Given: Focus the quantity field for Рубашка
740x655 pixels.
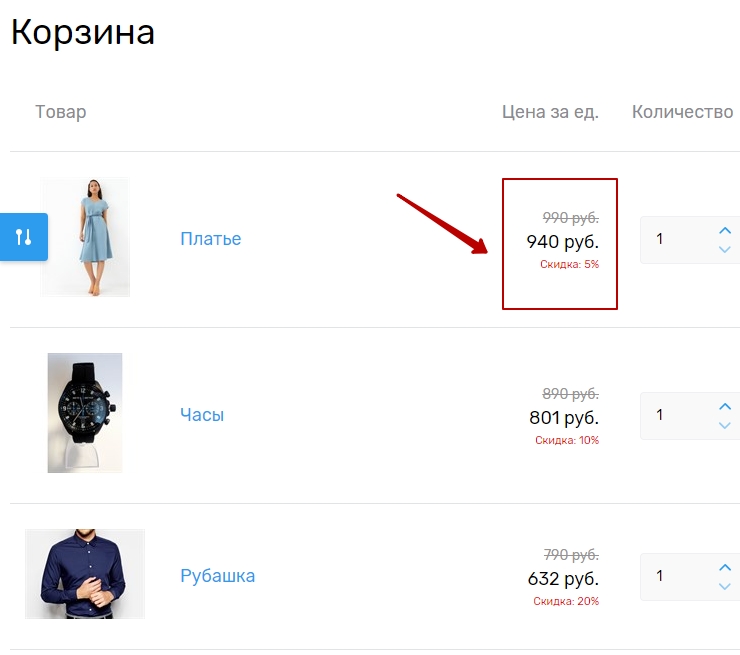Looking at the screenshot, I should pyautogui.click(x=675, y=577).
